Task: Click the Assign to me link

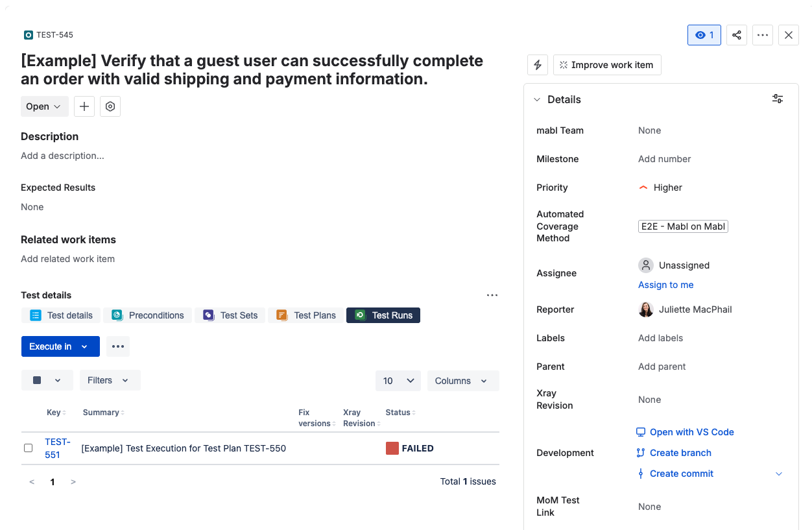Action: point(665,285)
